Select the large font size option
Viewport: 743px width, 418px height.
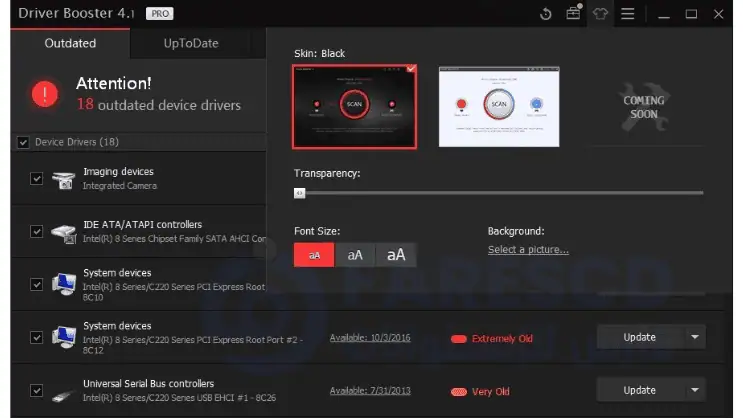(396, 255)
